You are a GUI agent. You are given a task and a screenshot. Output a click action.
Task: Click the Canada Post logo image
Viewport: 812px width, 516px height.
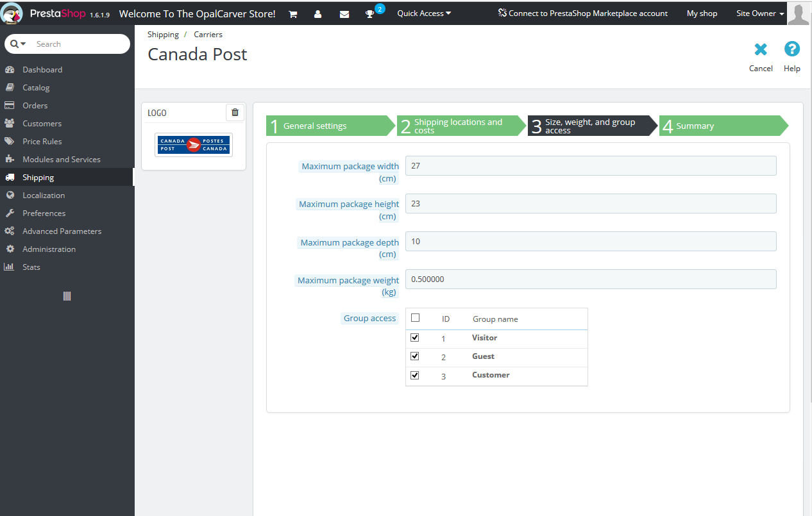click(194, 145)
